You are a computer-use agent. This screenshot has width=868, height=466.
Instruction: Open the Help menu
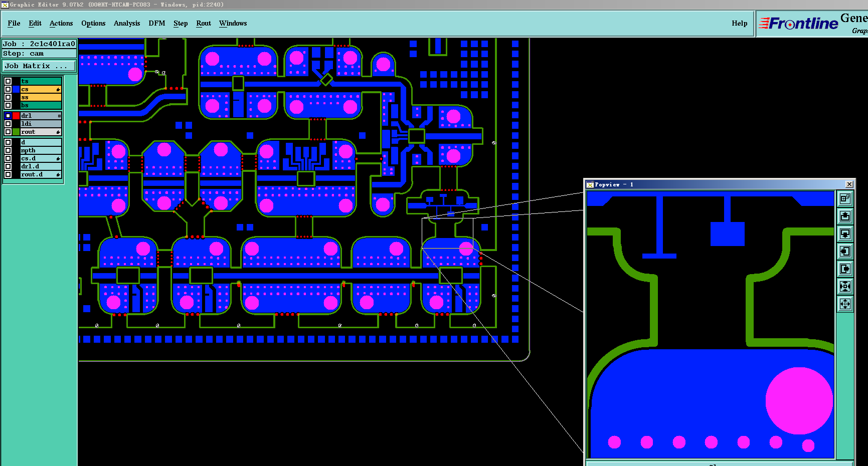739,23
